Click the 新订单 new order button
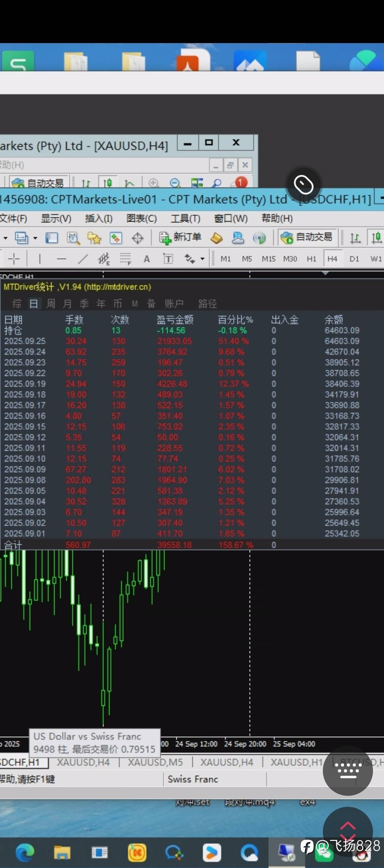Image resolution: width=384 pixels, height=868 pixels. [180, 237]
